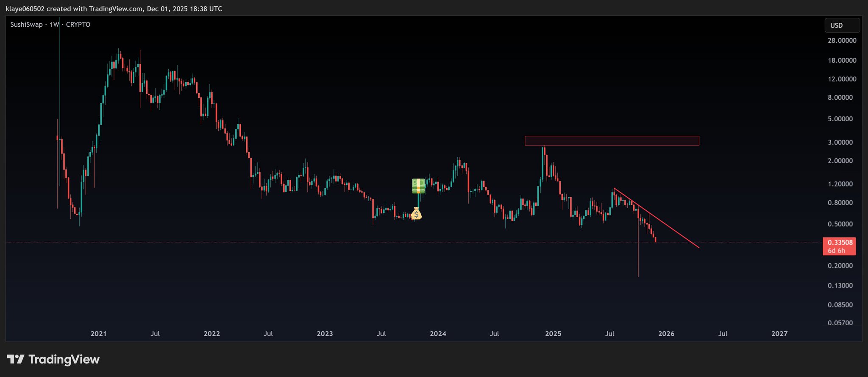Click the 2.00000 price axis label
The height and width of the screenshot is (377, 868).
coord(840,161)
